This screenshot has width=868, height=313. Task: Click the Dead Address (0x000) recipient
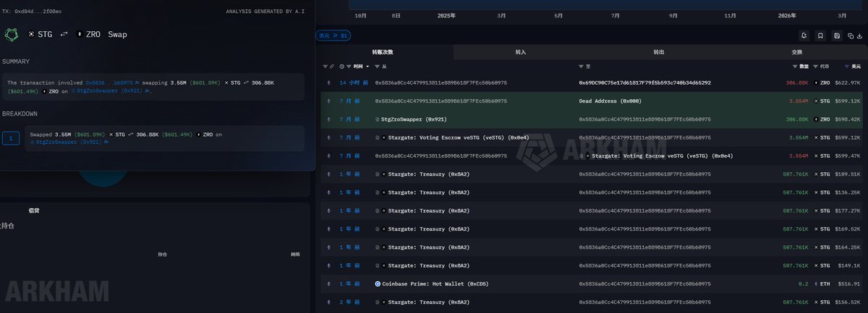click(610, 100)
